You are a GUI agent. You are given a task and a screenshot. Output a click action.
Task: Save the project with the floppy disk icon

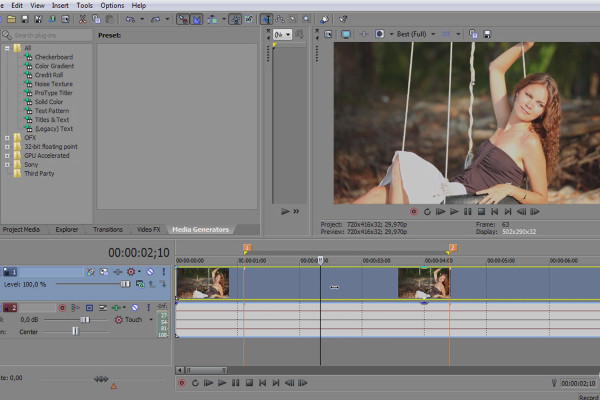[x=25, y=19]
